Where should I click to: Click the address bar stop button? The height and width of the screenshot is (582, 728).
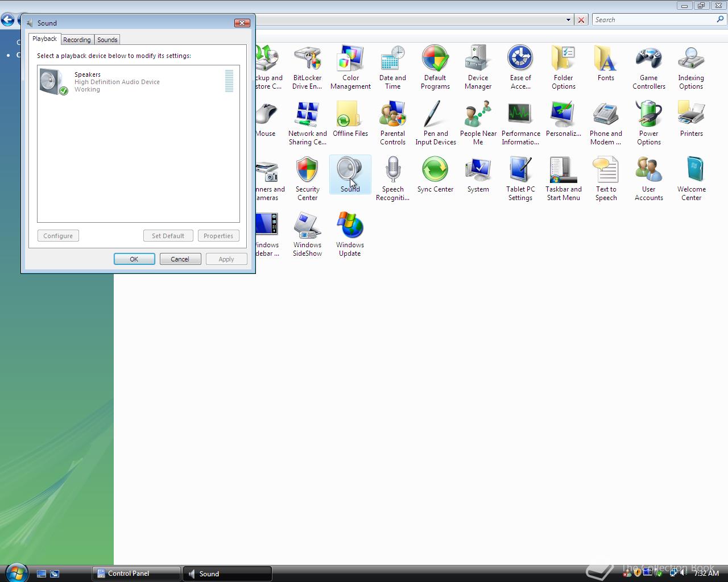coord(581,20)
